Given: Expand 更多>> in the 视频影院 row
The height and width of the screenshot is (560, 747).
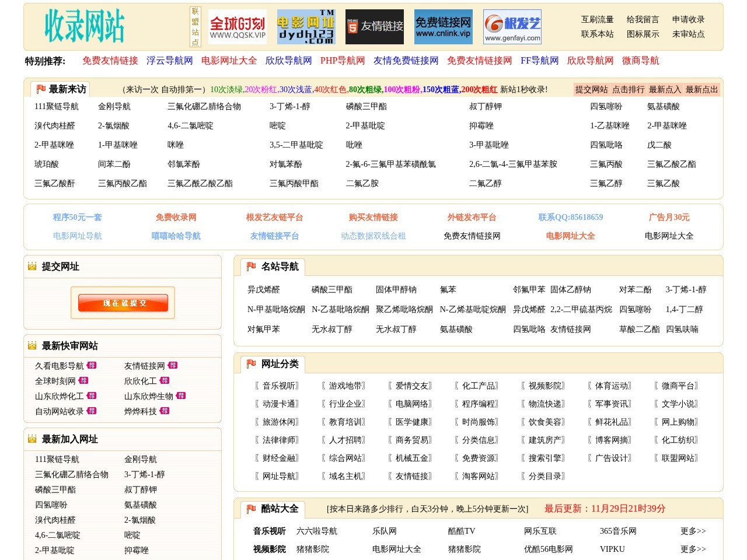Looking at the screenshot, I should pyautogui.click(x=693, y=549).
